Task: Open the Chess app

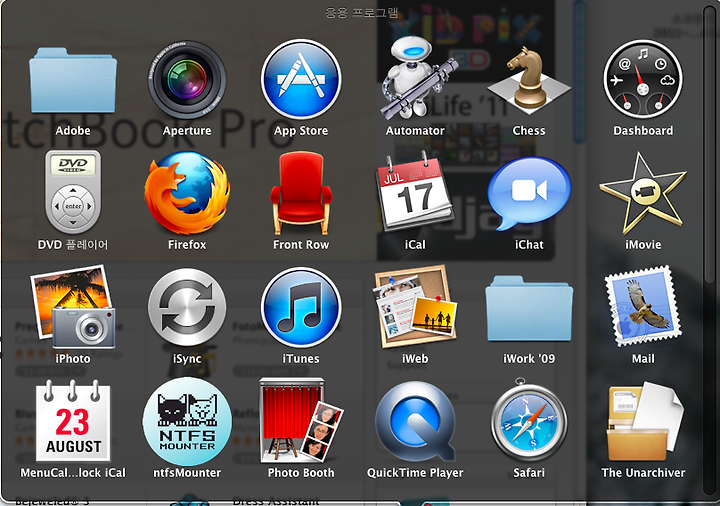Action: [529, 80]
